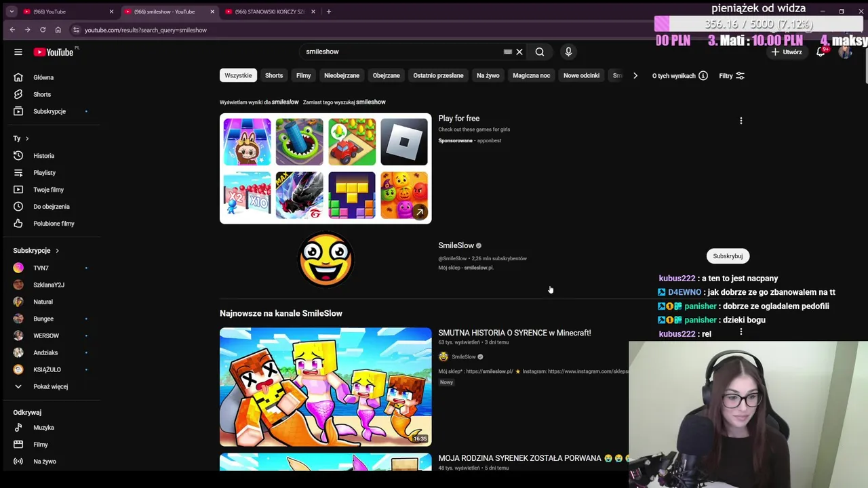Open the browser home button
868x488 pixels.
(58, 30)
